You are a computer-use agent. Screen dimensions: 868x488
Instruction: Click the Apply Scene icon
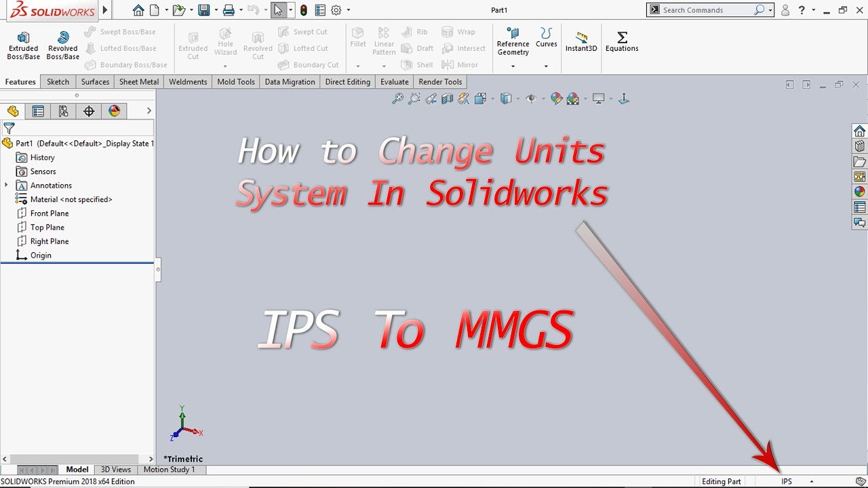pyautogui.click(x=573, y=99)
